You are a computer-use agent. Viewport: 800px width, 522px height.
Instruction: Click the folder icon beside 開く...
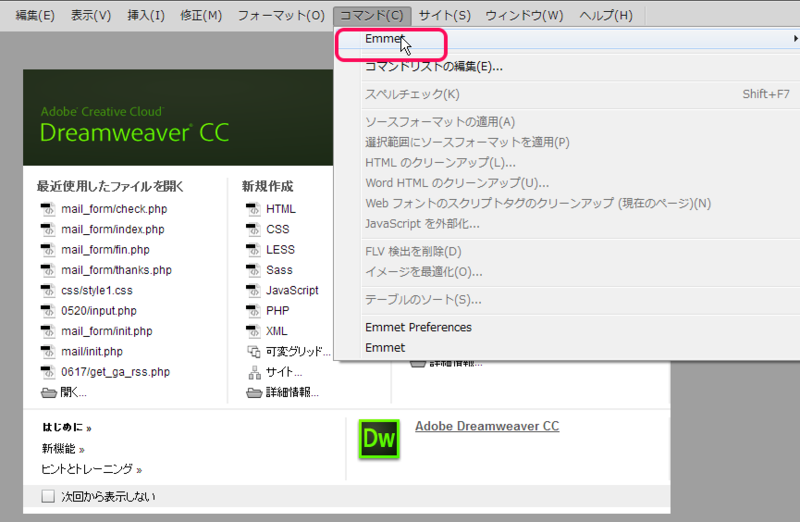[48, 393]
